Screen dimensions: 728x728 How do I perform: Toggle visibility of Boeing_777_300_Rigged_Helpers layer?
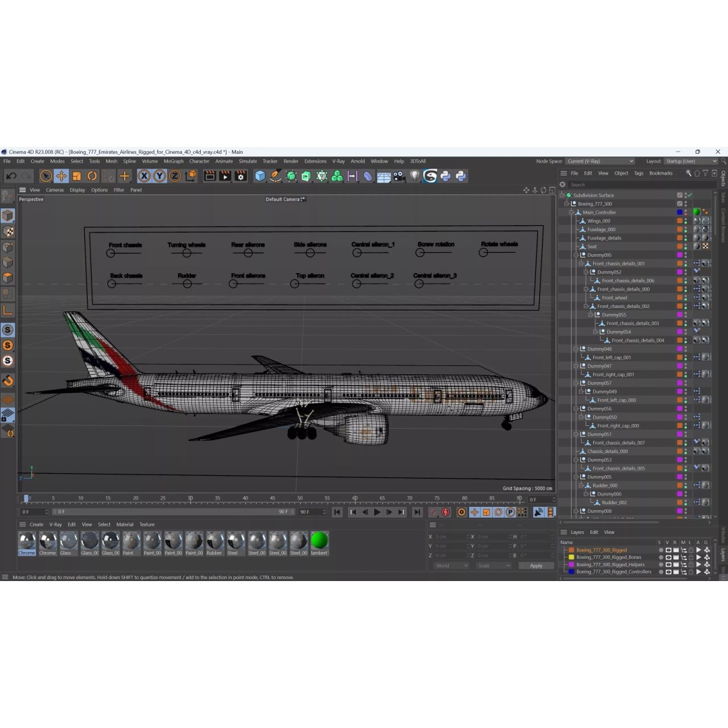coord(668,565)
